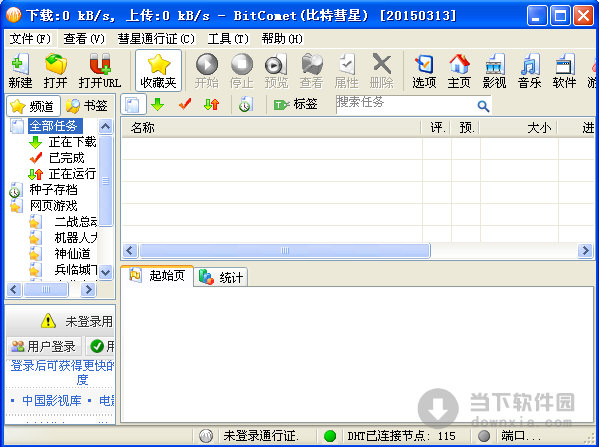Select the 机器人 game entry in the tree

76,238
